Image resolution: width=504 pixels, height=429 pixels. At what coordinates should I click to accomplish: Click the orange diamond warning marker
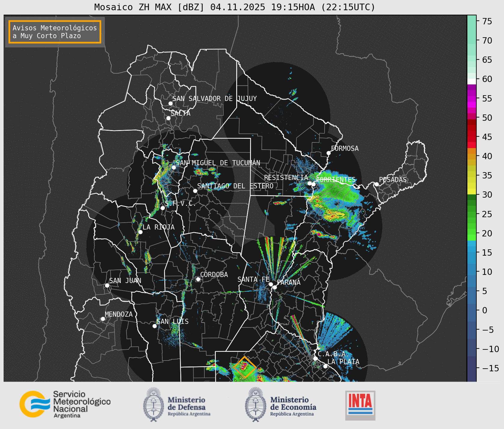point(245,367)
